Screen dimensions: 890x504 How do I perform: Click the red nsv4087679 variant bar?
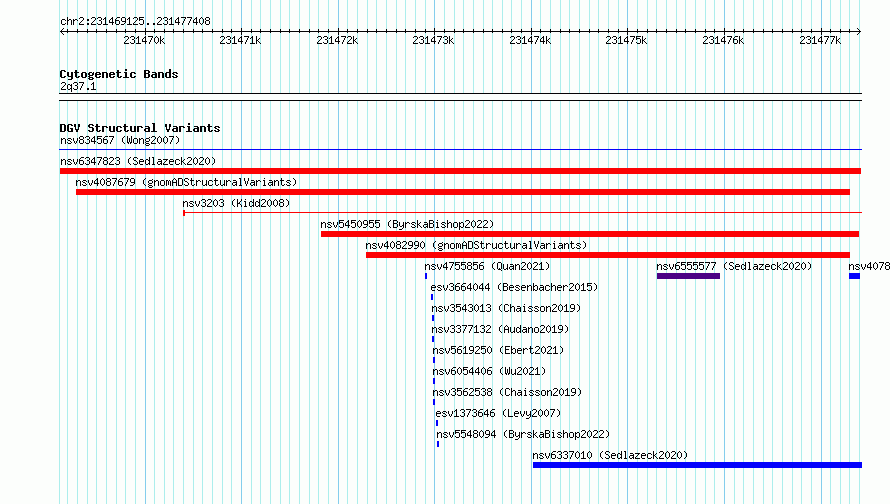pyautogui.click(x=463, y=192)
